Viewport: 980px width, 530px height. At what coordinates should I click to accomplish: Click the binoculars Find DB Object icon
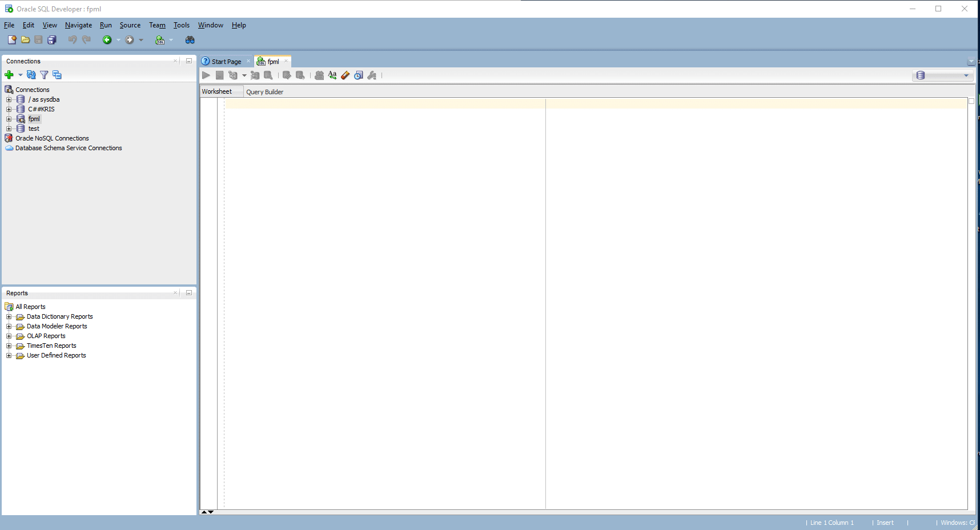(190, 40)
